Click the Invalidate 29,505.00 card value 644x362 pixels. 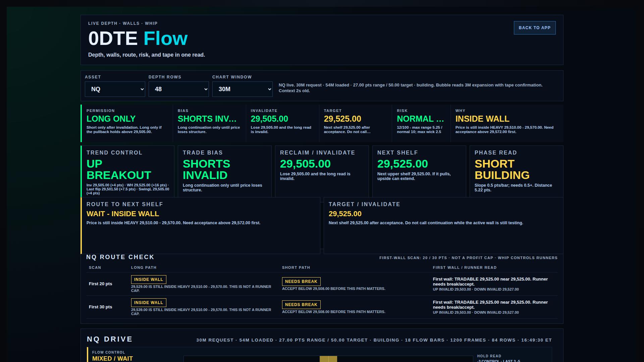pyautogui.click(x=269, y=119)
